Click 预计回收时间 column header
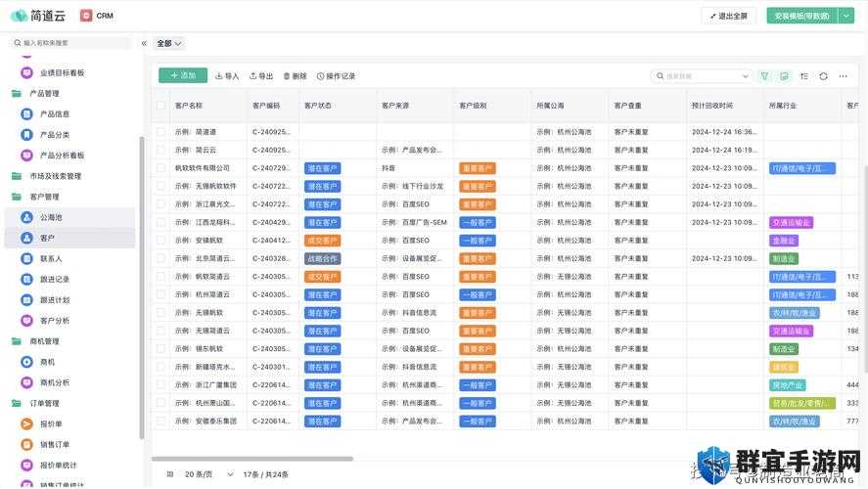The height and width of the screenshot is (489, 868). [711, 105]
